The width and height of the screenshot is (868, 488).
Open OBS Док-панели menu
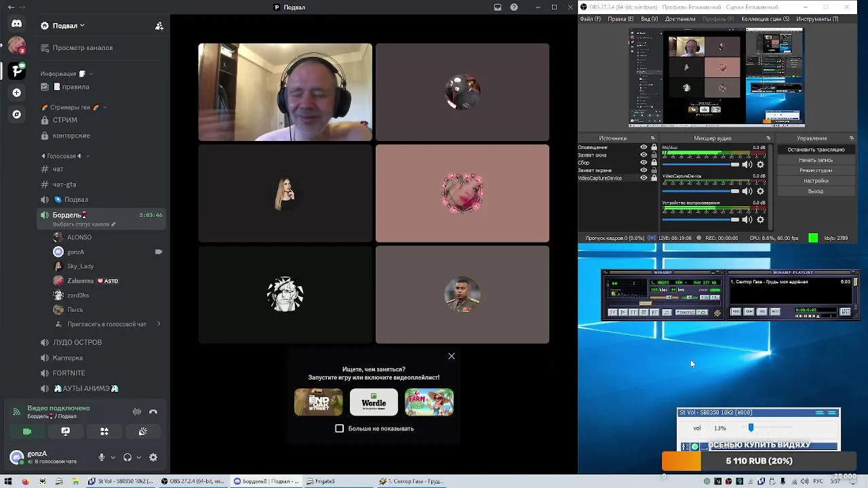680,19
